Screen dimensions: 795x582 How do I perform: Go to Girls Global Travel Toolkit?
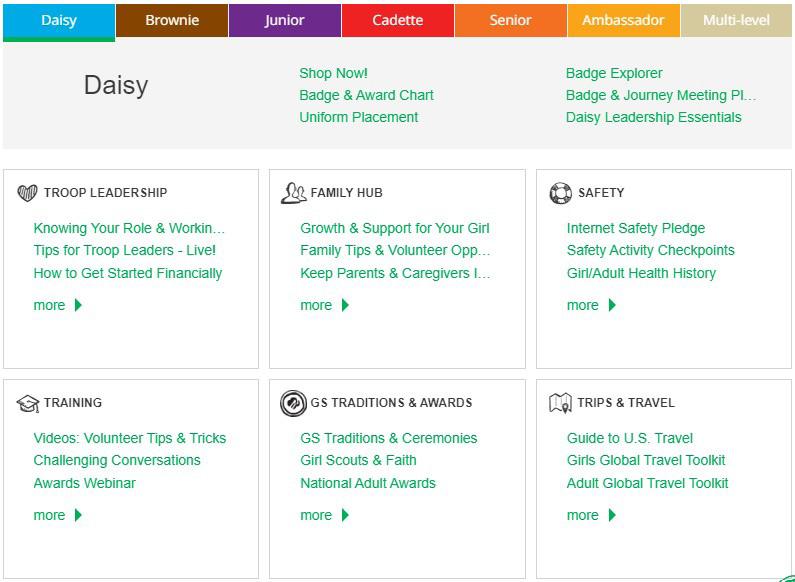646,460
